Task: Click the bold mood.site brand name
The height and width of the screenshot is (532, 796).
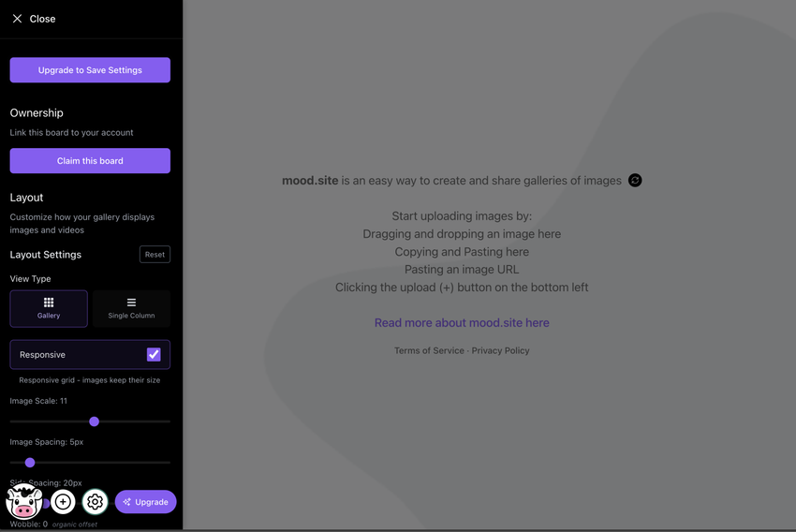Action: click(x=310, y=181)
